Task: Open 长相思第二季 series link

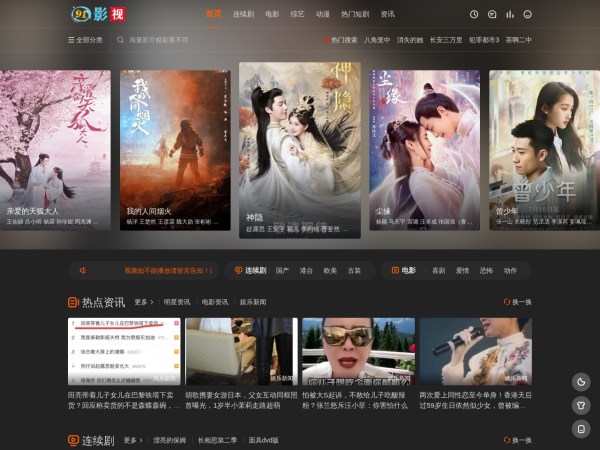Action: point(217,440)
